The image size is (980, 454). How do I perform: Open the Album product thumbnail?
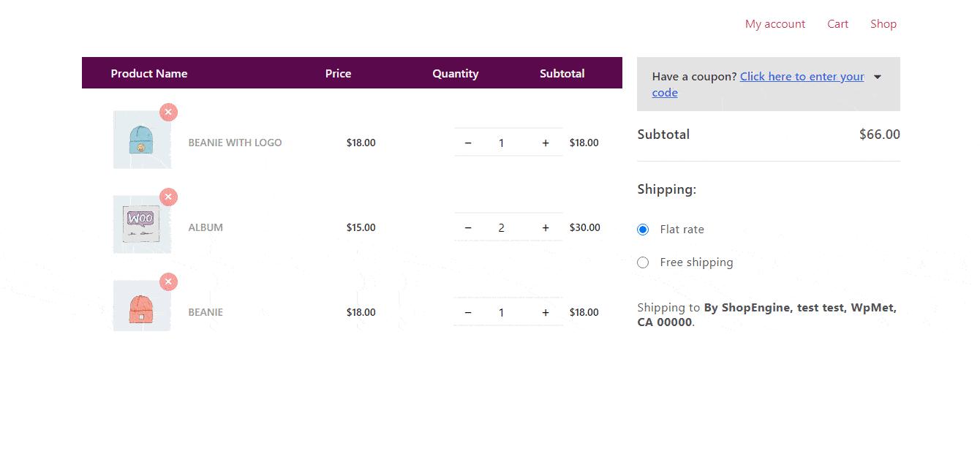click(142, 224)
